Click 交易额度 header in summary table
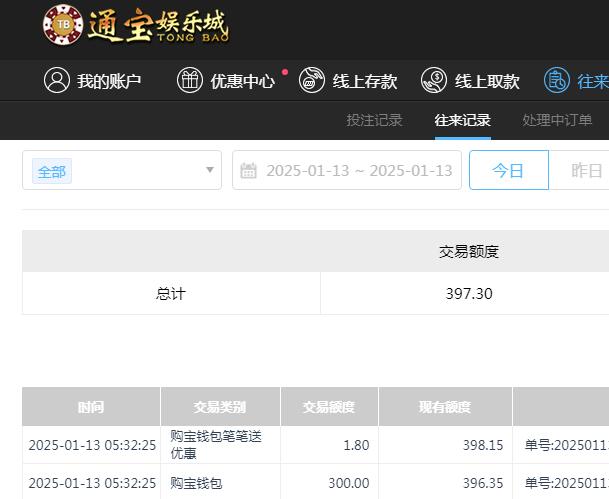 pos(469,252)
